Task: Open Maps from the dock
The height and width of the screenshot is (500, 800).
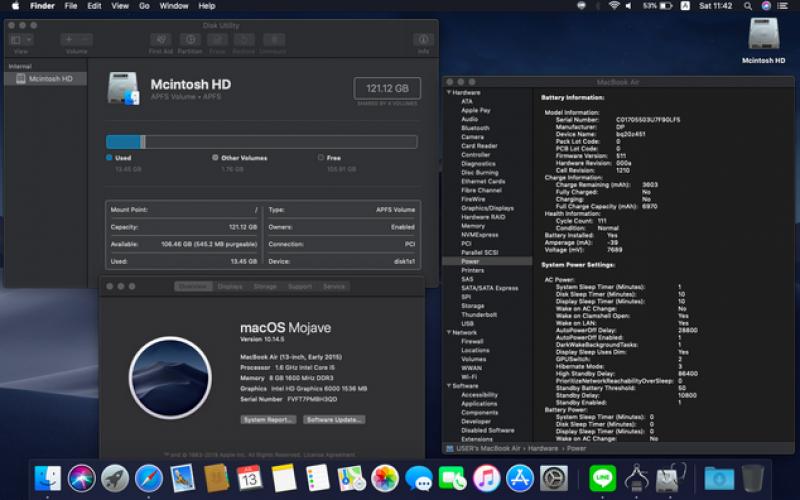Action: (351, 479)
